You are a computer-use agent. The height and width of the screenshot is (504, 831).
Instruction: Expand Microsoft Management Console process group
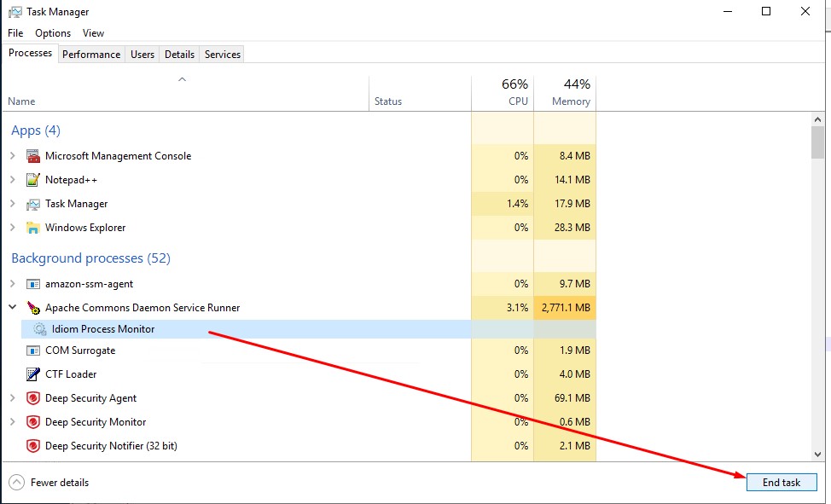(13, 155)
